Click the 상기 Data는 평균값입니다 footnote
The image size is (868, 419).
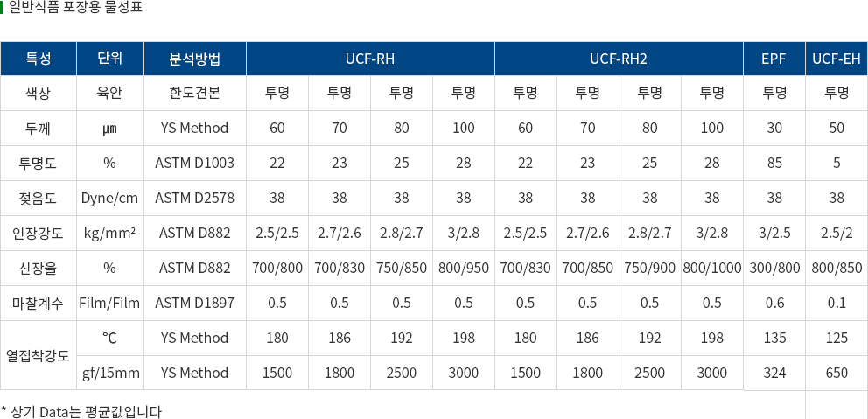pyautogui.click(x=81, y=412)
